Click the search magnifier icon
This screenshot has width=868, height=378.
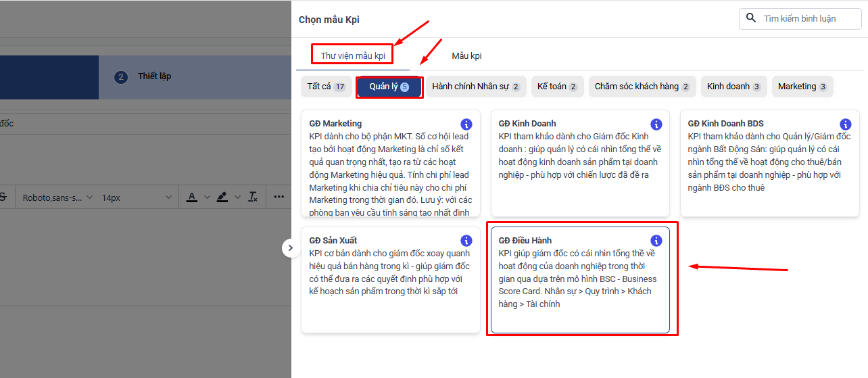(x=751, y=18)
